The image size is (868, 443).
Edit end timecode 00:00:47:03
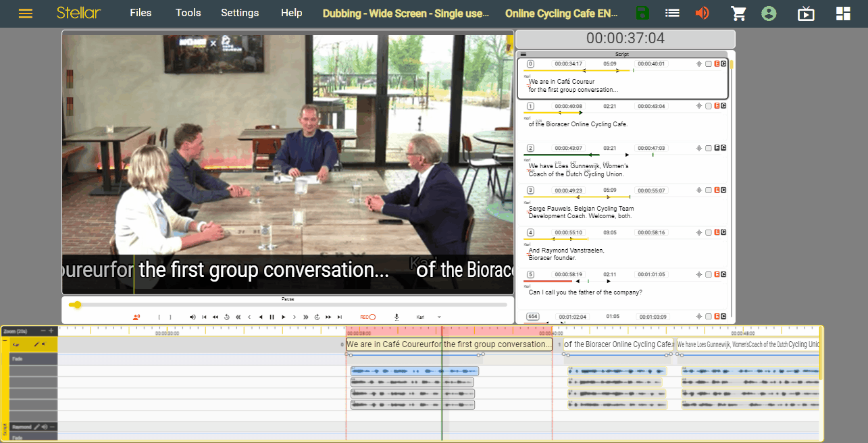point(652,148)
